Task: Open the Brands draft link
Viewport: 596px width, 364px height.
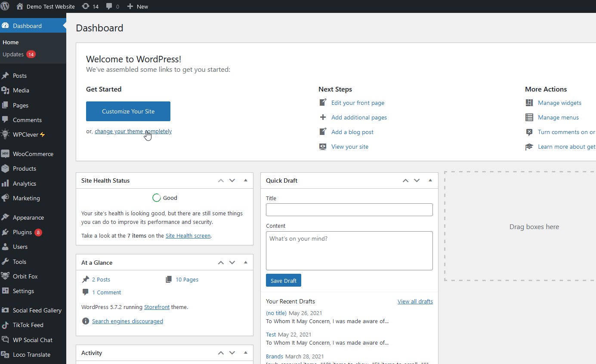Action: 275,356
